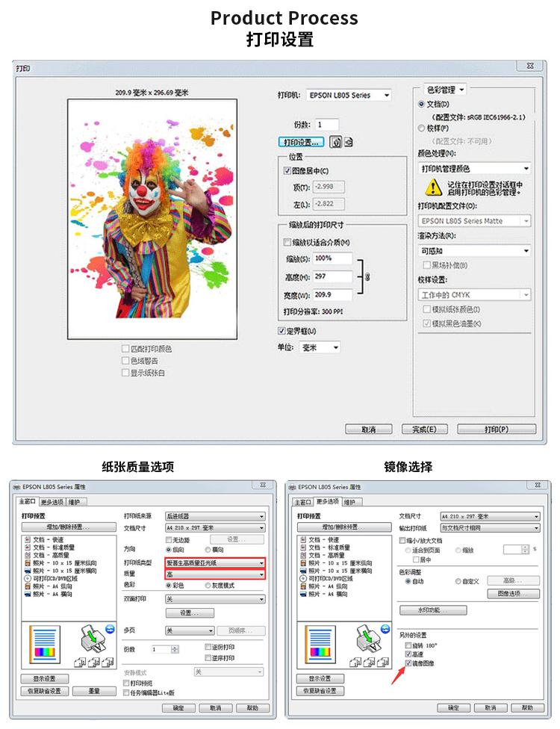Click the 缩放(S) 100% input field

(x=332, y=258)
